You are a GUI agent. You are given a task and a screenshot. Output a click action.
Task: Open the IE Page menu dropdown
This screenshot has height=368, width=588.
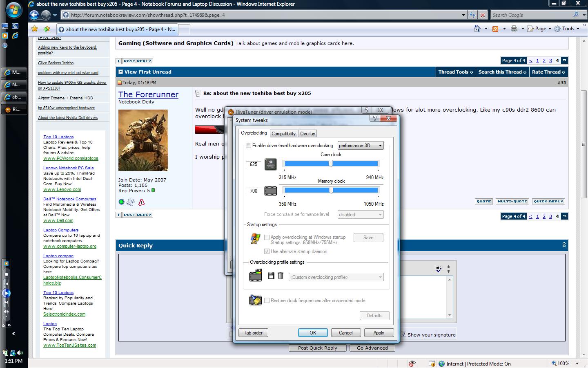(539, 29)
